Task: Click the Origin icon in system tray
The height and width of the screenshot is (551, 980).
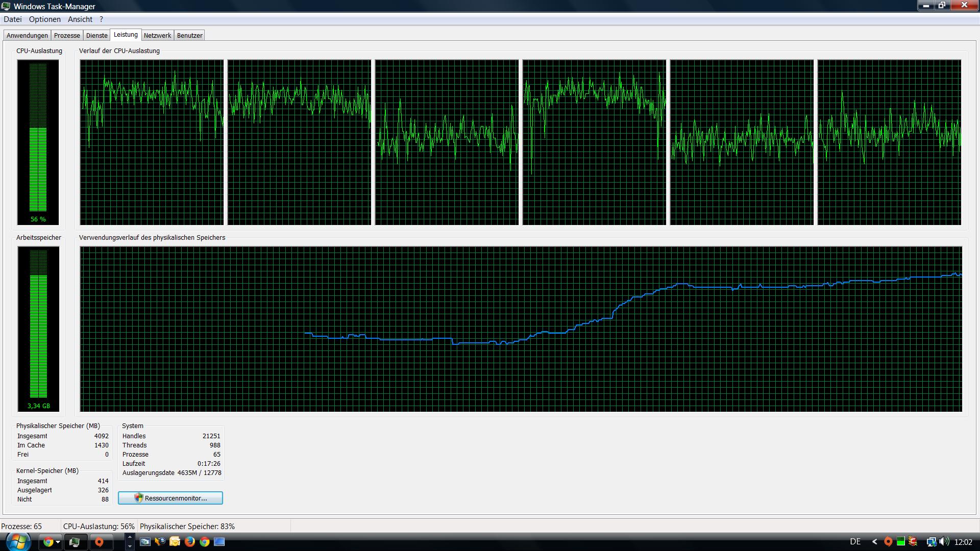Action: (x=888, y=542)
